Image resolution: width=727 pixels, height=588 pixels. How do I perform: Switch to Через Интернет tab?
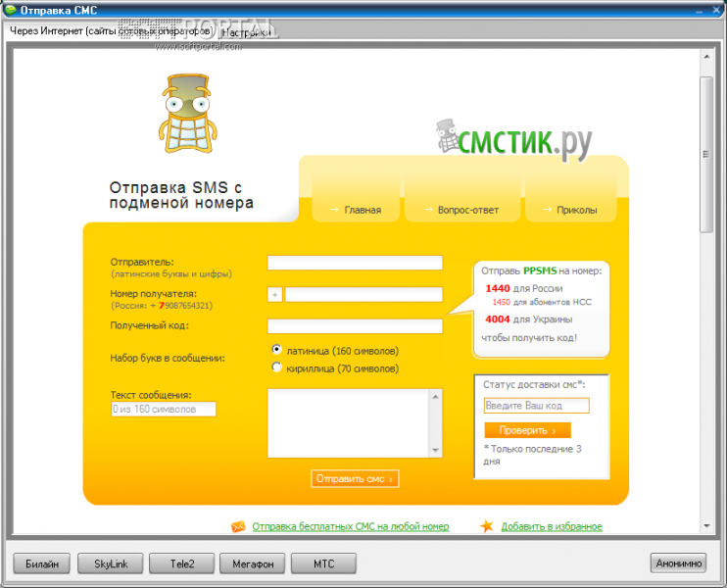coord(111,31)
